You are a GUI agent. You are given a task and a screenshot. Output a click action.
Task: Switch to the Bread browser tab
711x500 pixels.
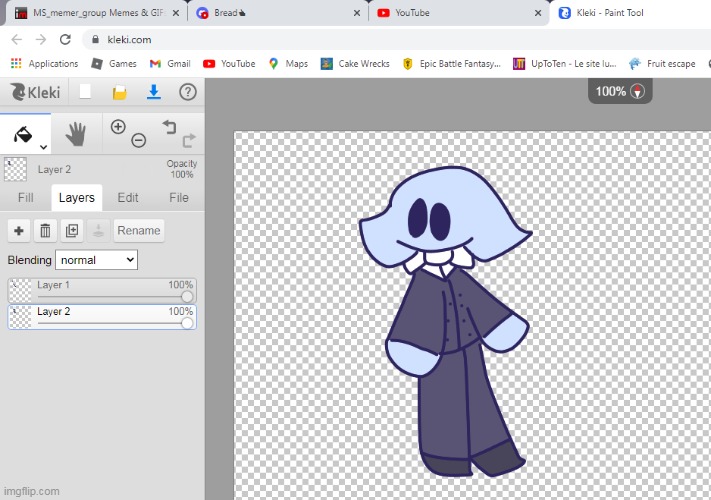[x=277, y=13]
